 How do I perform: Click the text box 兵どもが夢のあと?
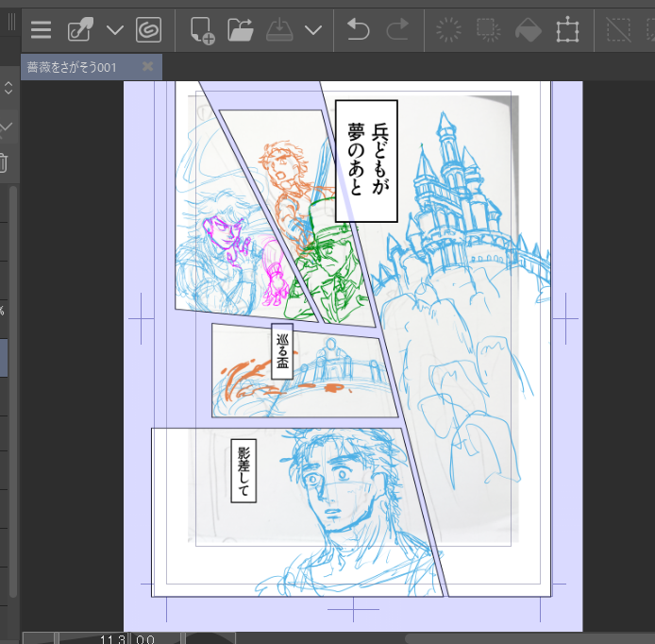click(x=366, y=161)
